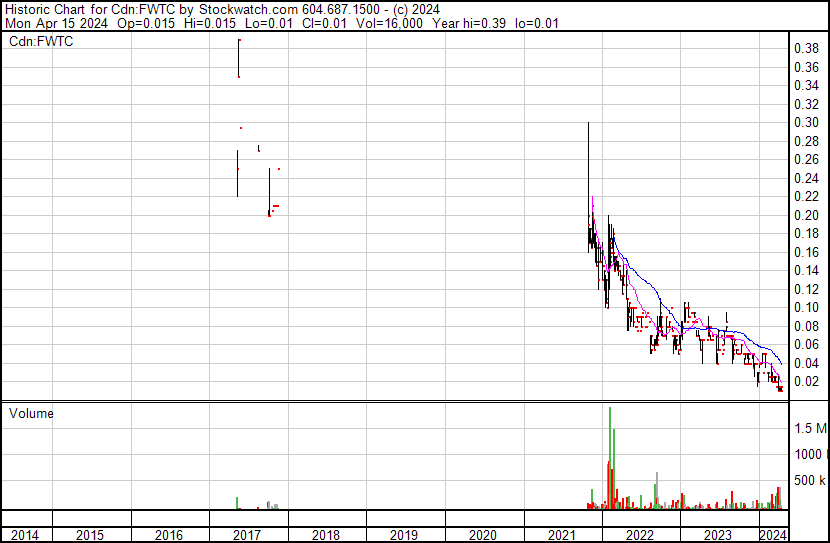
Task: Click the Hi=0.015 high price value
Action: click(210, 23)
